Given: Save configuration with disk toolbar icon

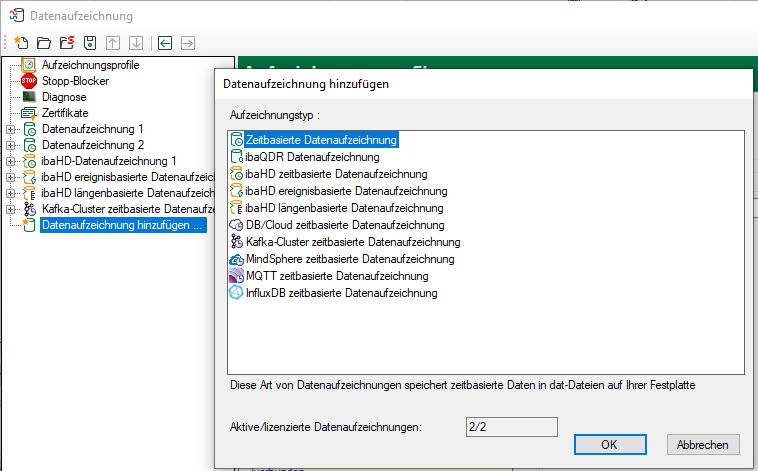Looking at the screenshot, I should click(x=90, y=43).
